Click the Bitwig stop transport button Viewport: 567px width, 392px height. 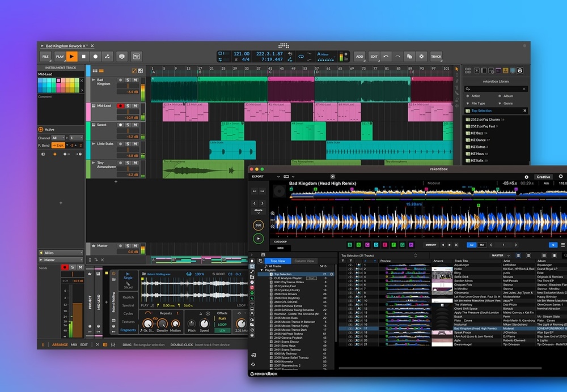tap(83, 56)
